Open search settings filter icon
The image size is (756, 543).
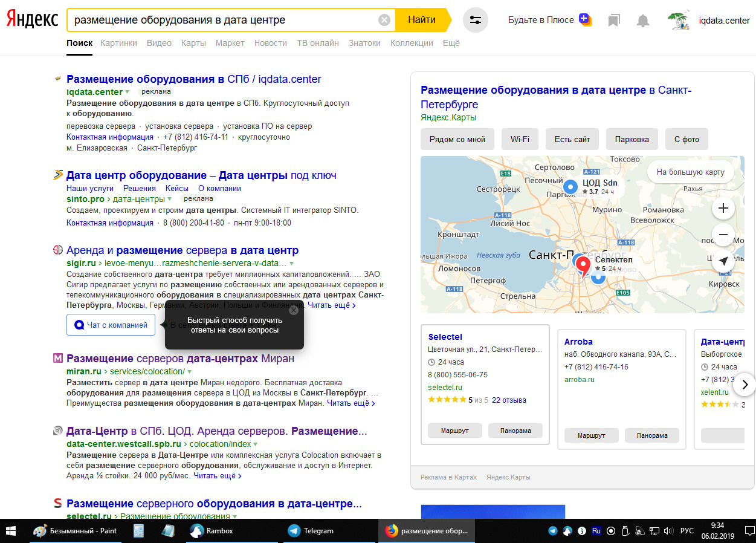476,20
